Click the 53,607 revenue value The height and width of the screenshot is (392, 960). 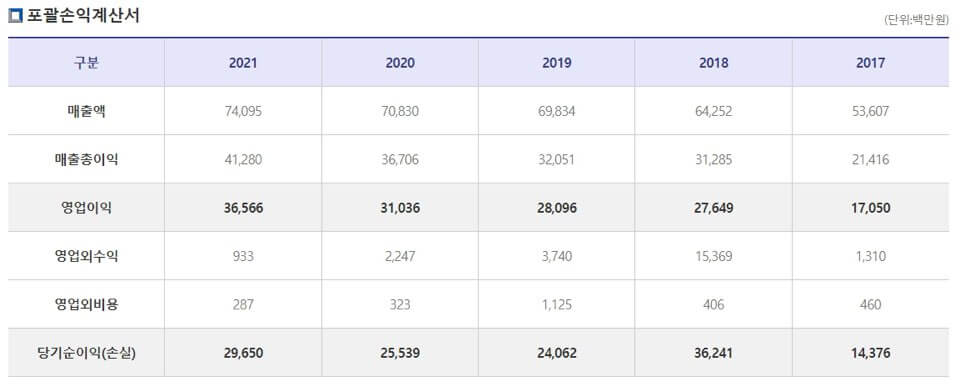coord(871,111)
